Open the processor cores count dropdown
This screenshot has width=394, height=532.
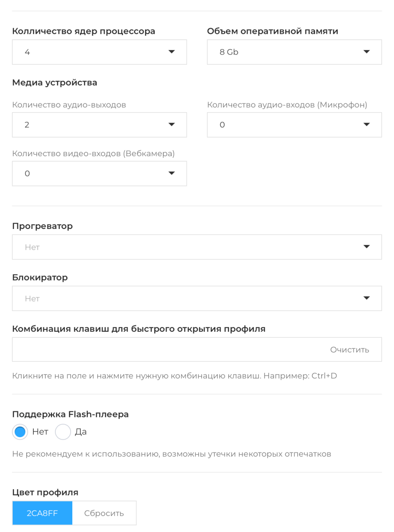tap(99, 52)
